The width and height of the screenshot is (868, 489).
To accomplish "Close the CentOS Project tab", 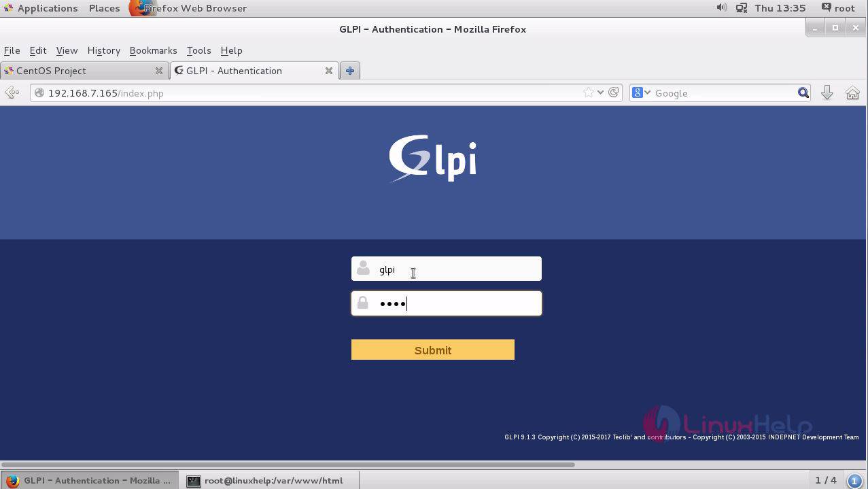I will pyautogui.click(x=159, y=71).
